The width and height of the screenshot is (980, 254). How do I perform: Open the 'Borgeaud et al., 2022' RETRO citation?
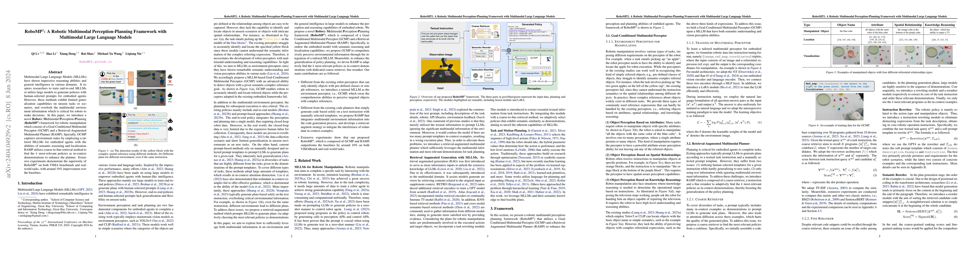point(462,185)
